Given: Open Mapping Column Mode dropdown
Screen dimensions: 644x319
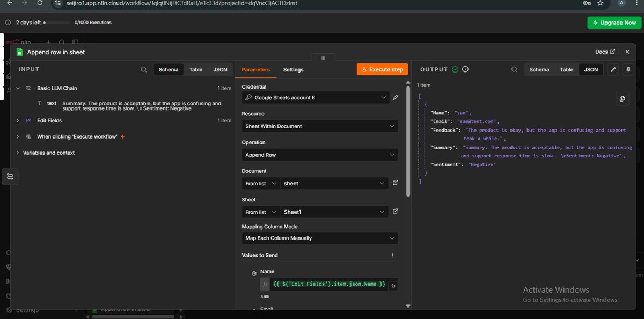Looking at the screenshot, I should pos(320,238).
